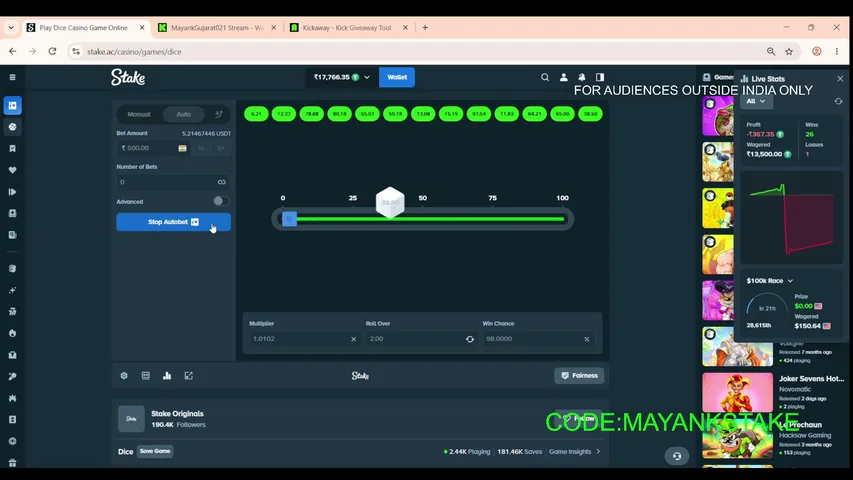Click the browser zoom magnifier icon

771,51
